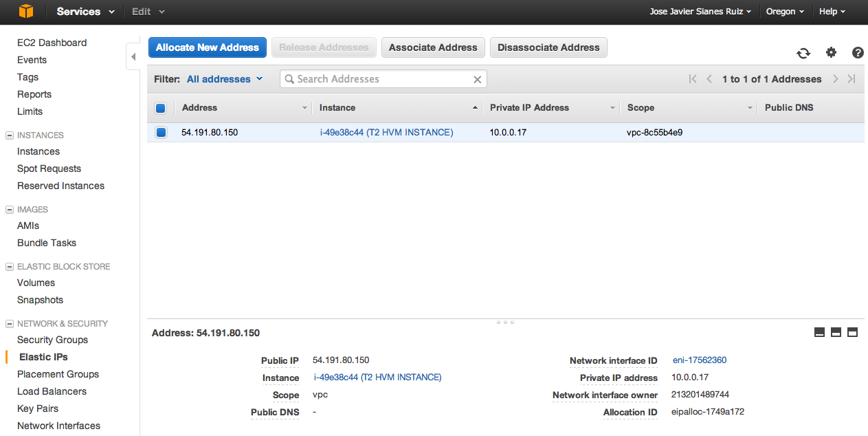
Task: Open Jose Javier Sianes Ruiz account menu
Action: 700,12
